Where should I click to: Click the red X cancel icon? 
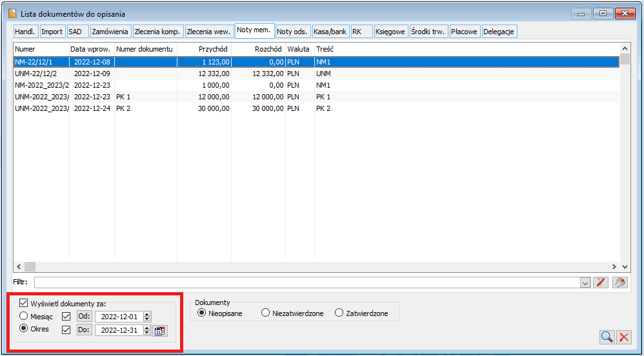click(x=624, y=337)
